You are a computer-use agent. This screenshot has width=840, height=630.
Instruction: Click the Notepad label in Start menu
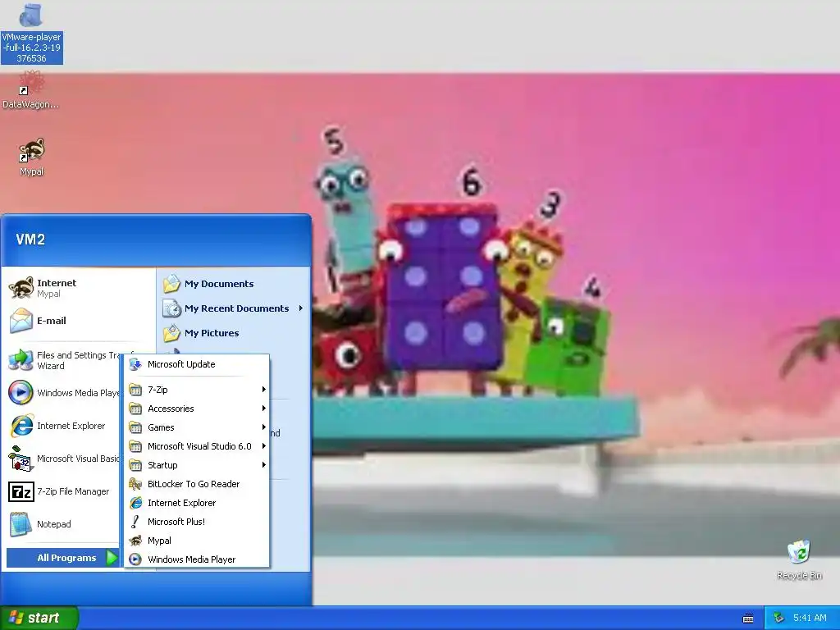click(x=53, y=524)
